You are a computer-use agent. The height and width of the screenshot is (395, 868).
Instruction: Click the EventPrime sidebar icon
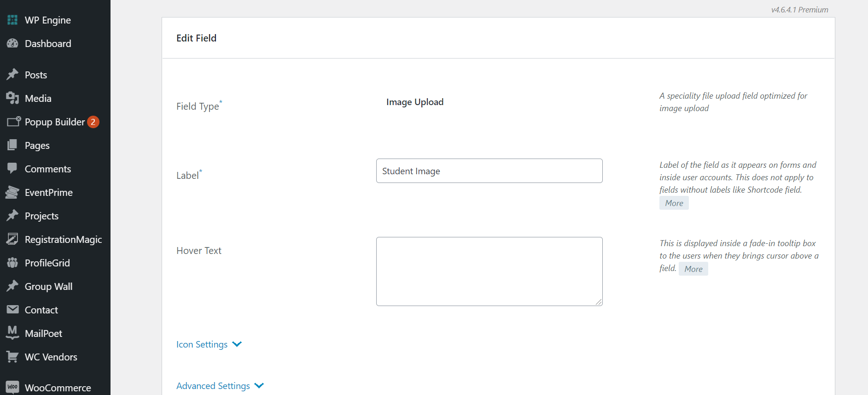12,193
